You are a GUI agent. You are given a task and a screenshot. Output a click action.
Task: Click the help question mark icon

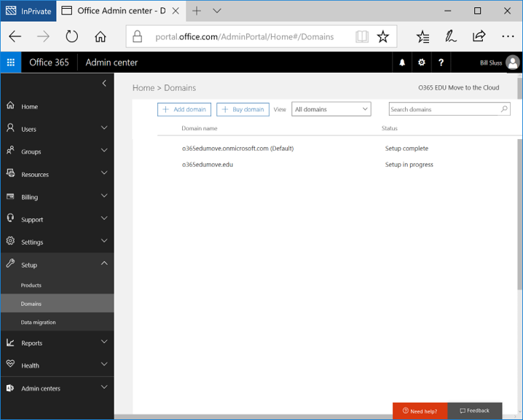click(441, 63)
